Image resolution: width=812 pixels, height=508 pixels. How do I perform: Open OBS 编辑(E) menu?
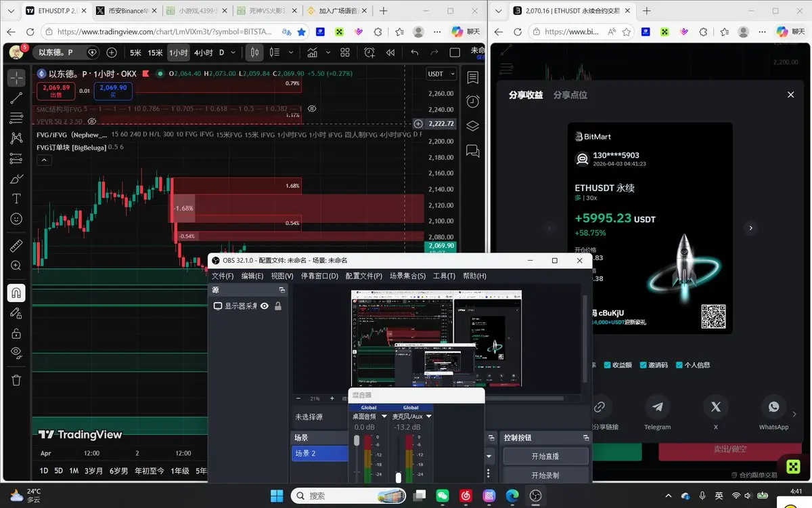click(x=252, y=276)
